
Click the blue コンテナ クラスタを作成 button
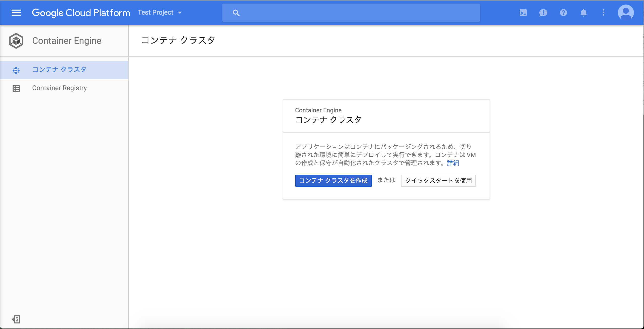333,181
